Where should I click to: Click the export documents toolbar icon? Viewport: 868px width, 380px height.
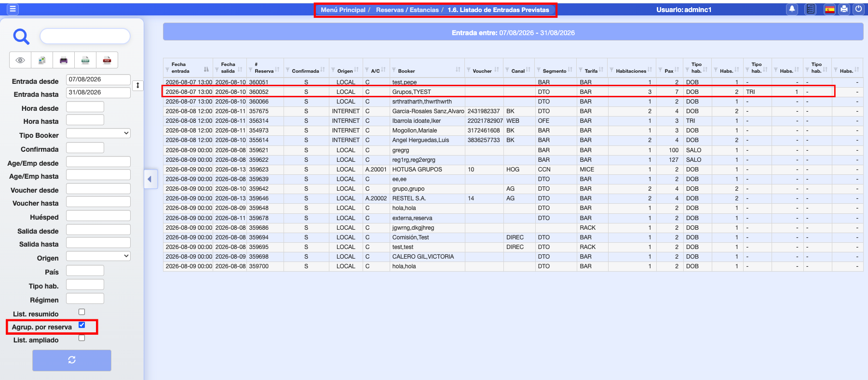(x=42, y=60)
